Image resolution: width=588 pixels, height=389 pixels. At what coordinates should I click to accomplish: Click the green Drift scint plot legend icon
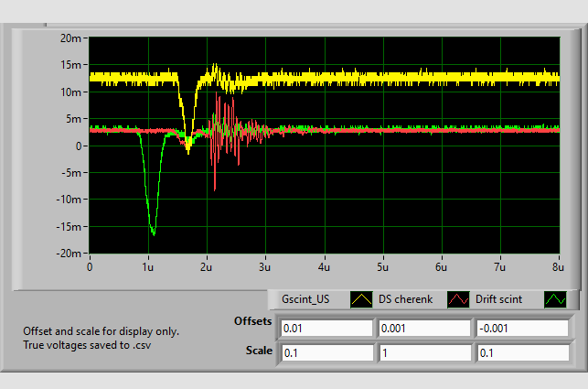click(x=555, y=299)
